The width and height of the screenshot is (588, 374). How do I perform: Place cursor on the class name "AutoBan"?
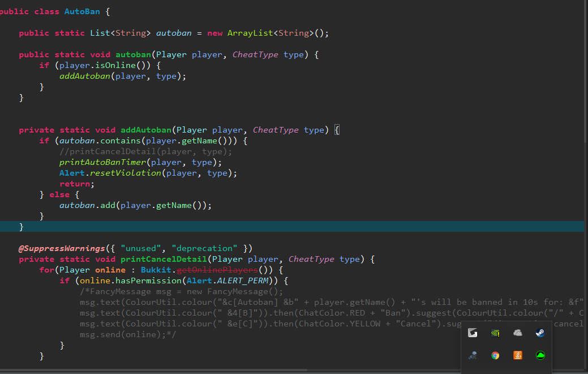coord(82,11)
